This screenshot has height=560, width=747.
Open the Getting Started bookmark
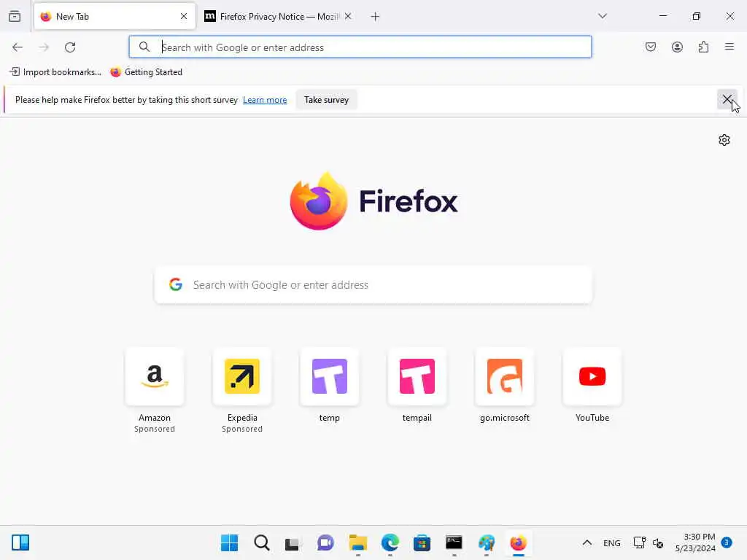[146, 72]
